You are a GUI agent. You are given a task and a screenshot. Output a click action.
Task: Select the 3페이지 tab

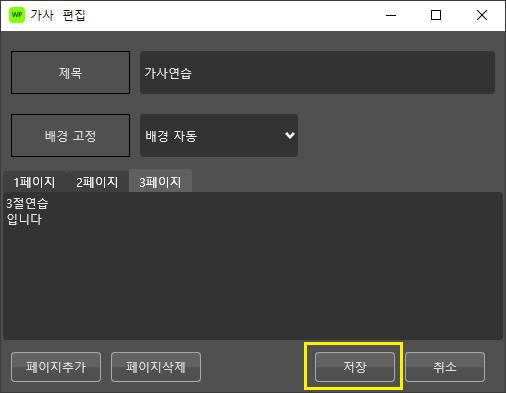pos(160,181)
